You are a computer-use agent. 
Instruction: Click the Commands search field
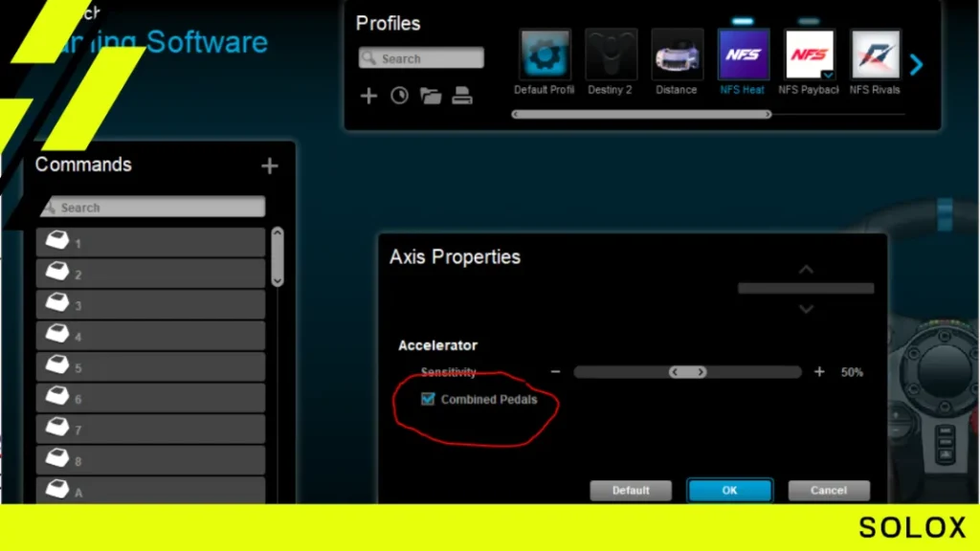(x=152, y=207)
